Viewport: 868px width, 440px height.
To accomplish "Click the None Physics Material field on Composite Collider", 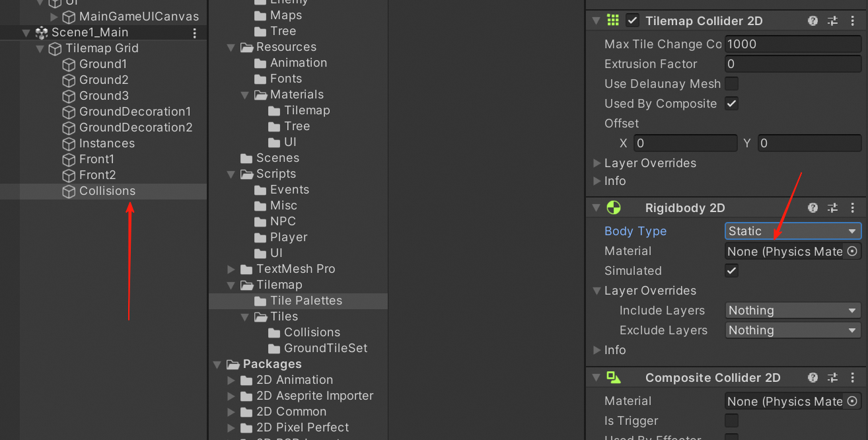I will 779,401.
